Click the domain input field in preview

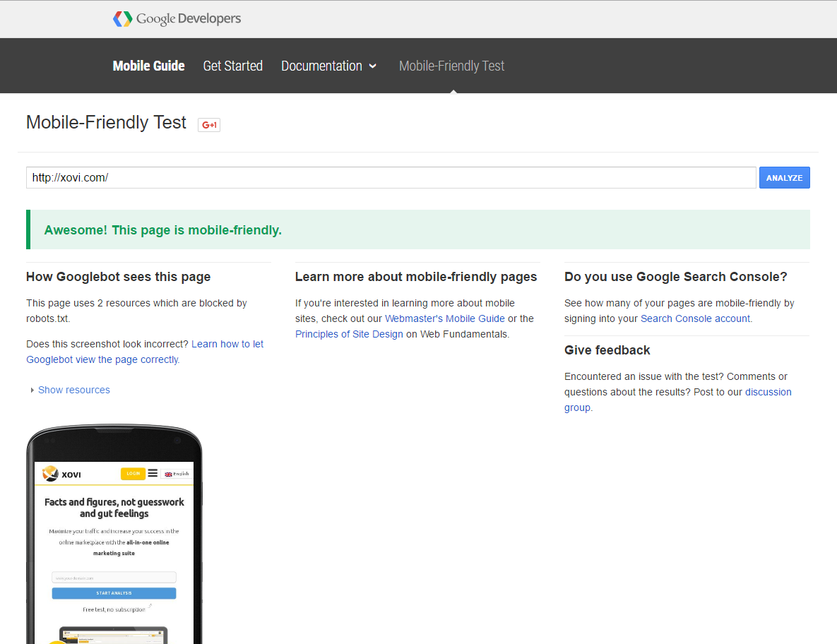click(114, 578)
